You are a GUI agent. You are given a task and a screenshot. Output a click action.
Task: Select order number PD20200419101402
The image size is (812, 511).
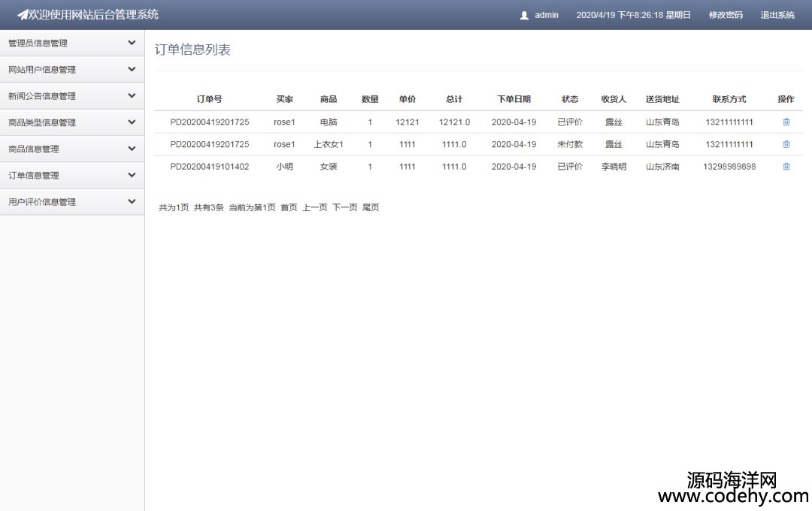(x=209, y=167)
